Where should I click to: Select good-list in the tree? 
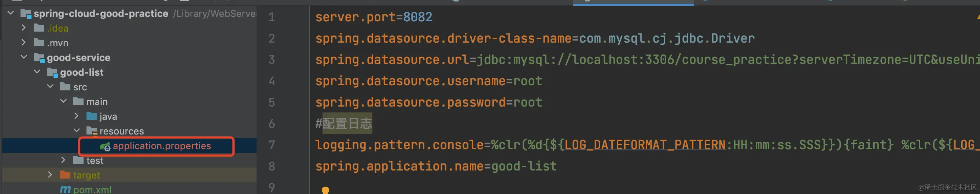tap(81, 72)
